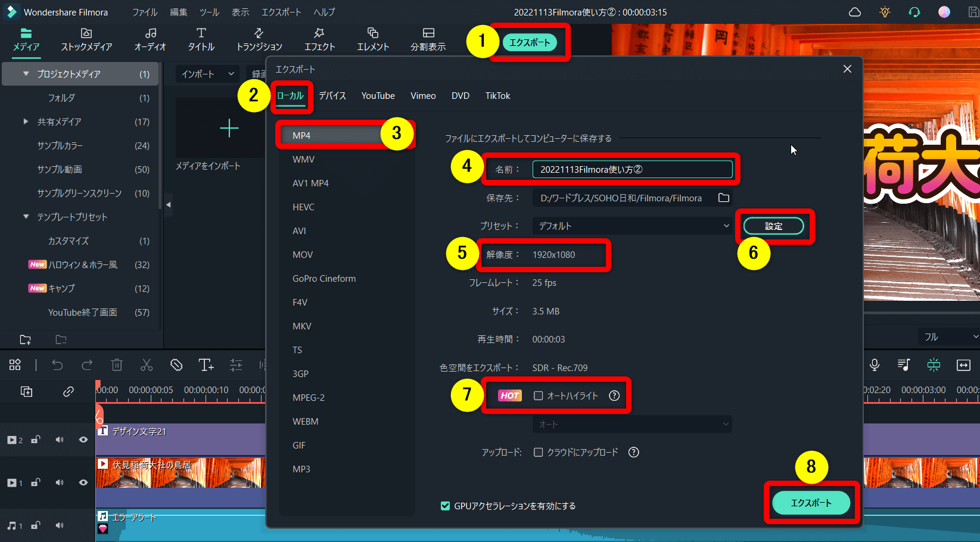Viewport: 980px width, 542px height.
Task: Uncheck GPU acceleration checkbox
Action: (445, 506)
